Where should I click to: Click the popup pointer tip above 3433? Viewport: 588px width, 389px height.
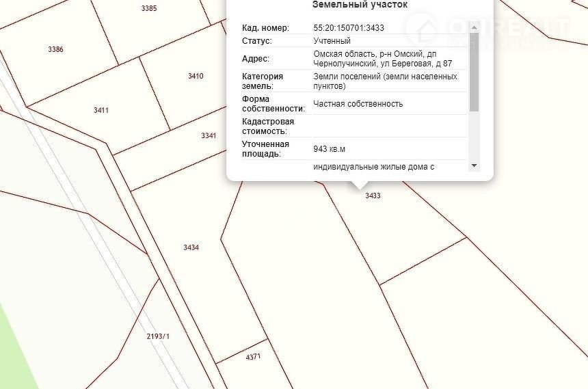click(x=360, y=186)
